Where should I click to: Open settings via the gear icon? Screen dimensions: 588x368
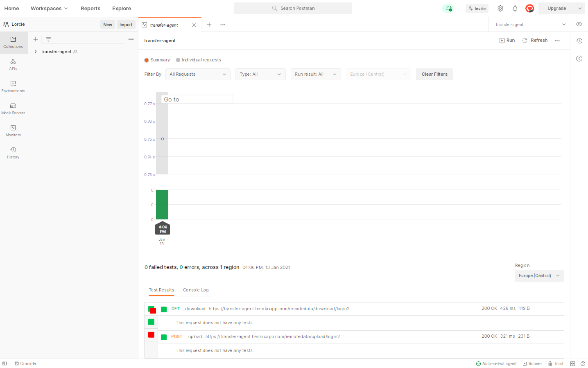pyautogui.click(x=500, y=8)
